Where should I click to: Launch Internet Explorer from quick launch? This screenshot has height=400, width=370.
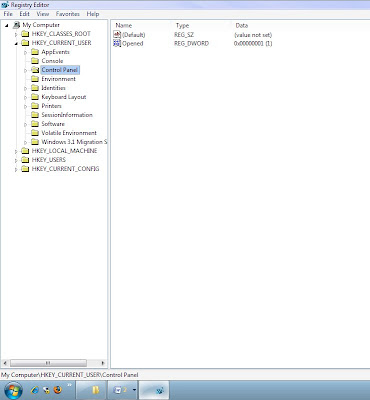click(35, 390)
